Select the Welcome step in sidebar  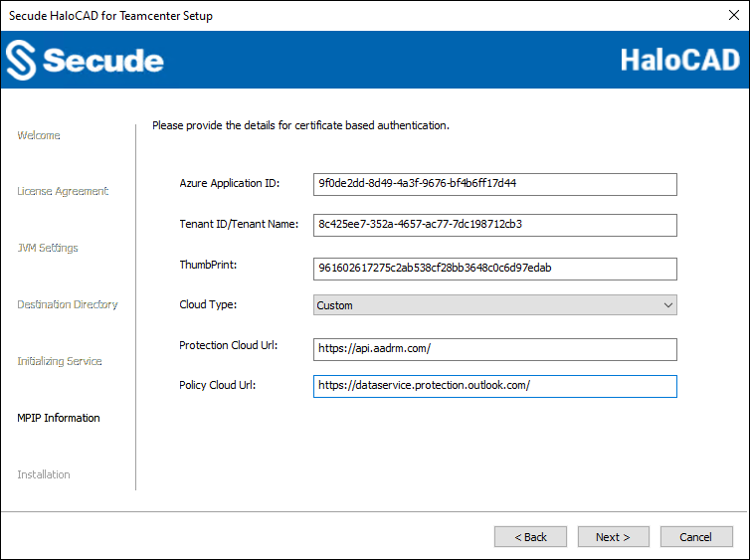coord(39,136)
